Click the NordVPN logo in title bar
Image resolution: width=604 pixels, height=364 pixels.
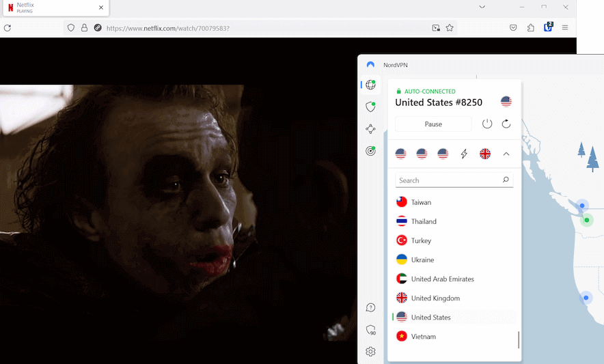click(370, 65)
